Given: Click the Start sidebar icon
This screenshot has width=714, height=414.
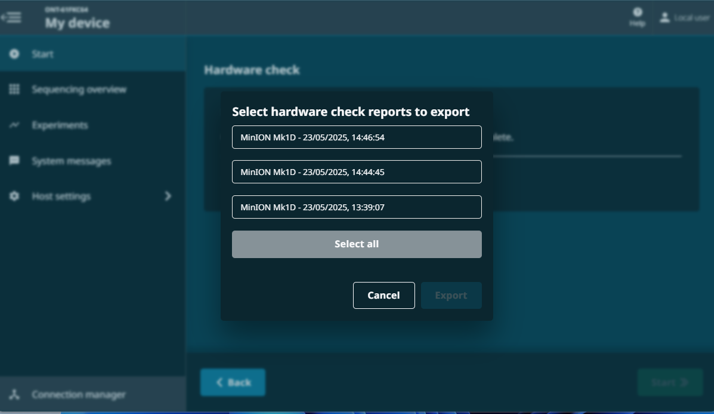Looking at the screenshot, I should point(14,54).
